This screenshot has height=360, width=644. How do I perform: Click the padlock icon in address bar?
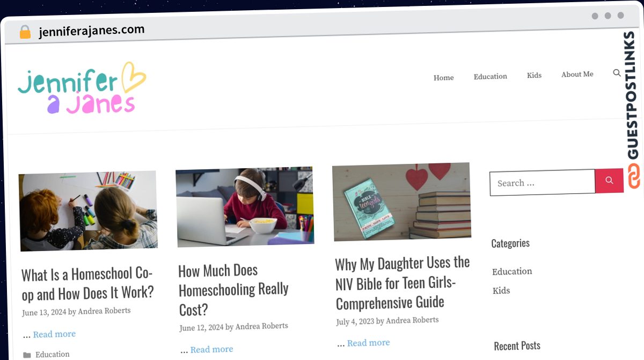tap(25, 32)
